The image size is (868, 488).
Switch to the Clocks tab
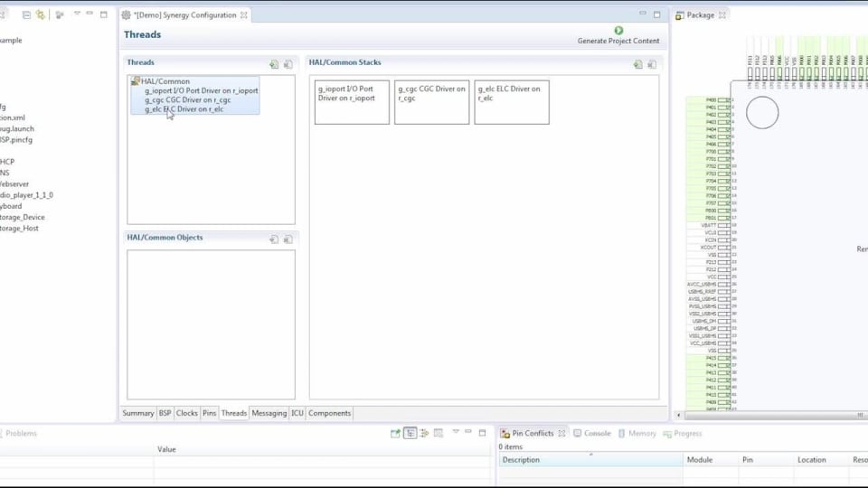point(187,413)
